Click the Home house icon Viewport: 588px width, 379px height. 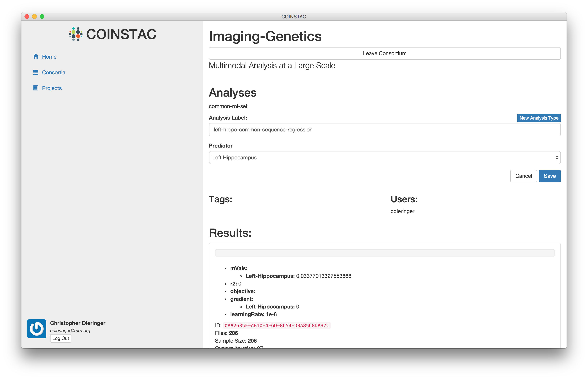pos(36,57)
